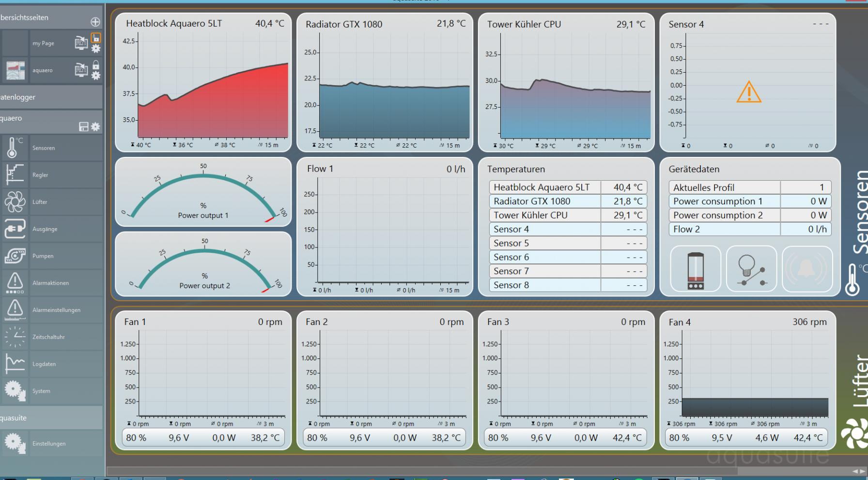Click the Fan 1 chart title
Viewport: 868px width, 480px height.
coord(135,322)
